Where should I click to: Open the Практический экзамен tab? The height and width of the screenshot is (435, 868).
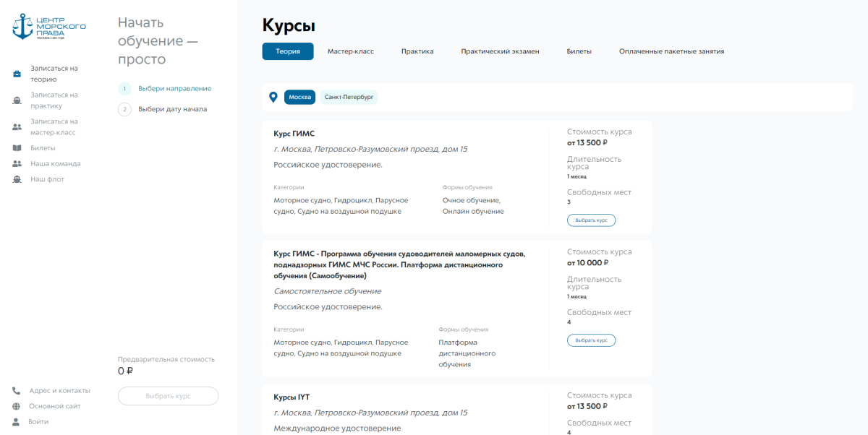point(500,51)
